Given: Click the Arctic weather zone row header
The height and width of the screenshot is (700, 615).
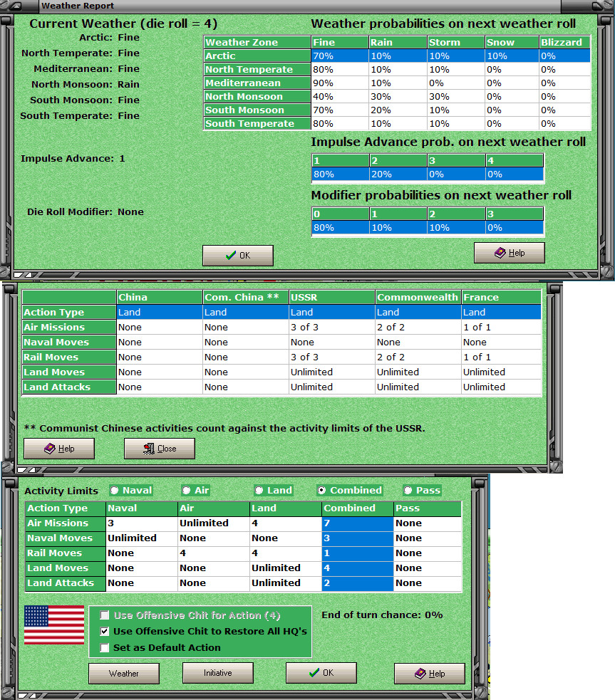Looking at the screenshot, I should pyautogui.click(x=257, y=56).
